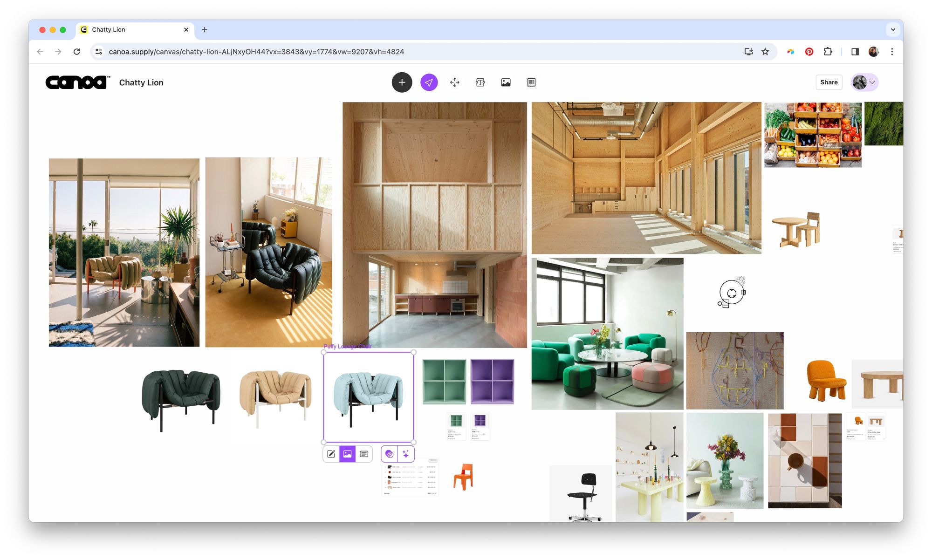Toggle the browser side panel open
This screenshot has width=932, height=560.
click(x=856, y=52)
